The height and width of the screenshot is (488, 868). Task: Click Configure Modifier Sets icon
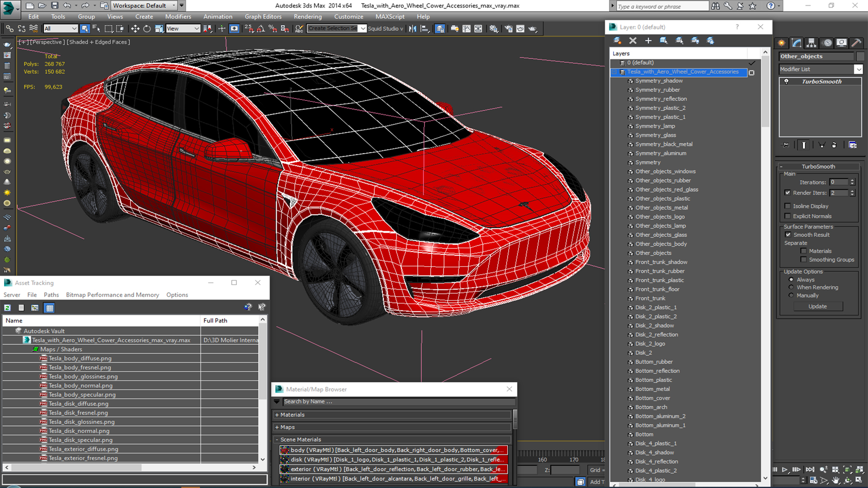coord(853,145)
